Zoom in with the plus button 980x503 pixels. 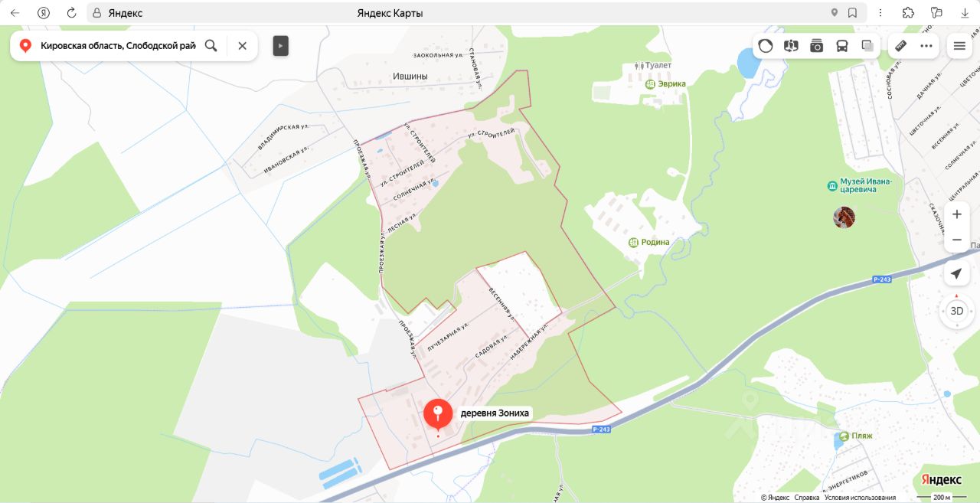tap(957, 214)
